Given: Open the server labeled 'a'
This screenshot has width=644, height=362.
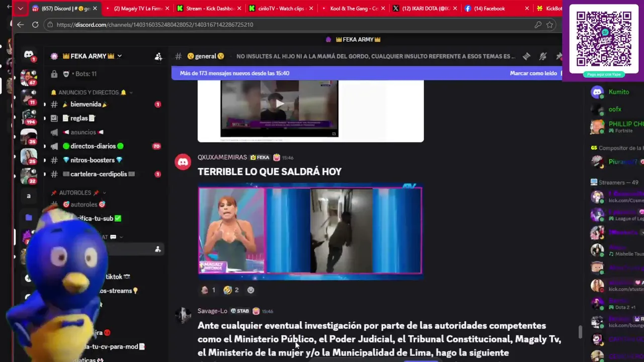Looking at the screenshot, I should (x=29, y=196).
